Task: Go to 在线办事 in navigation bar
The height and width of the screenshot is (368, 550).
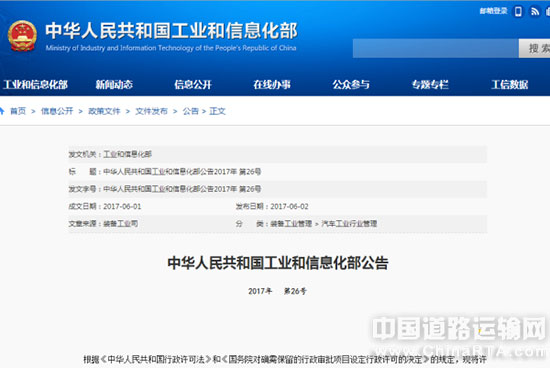Action: [272, 85]
